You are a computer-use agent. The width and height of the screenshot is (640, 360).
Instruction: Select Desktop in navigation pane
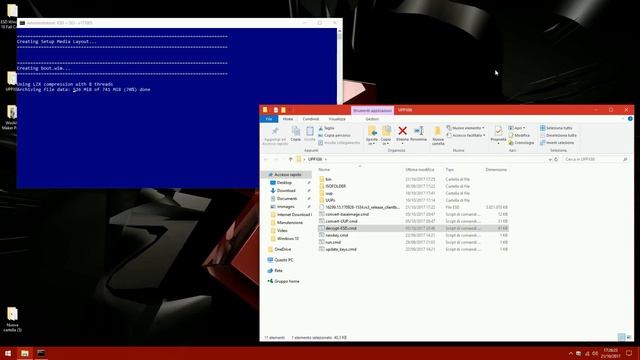point(284,182)
